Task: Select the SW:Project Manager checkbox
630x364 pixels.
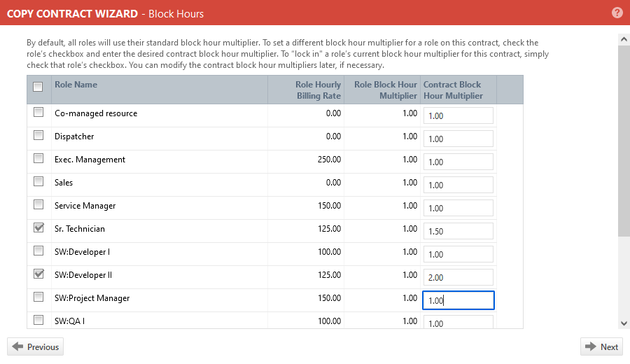Action: pyautogui.click(x=38, y=297)
